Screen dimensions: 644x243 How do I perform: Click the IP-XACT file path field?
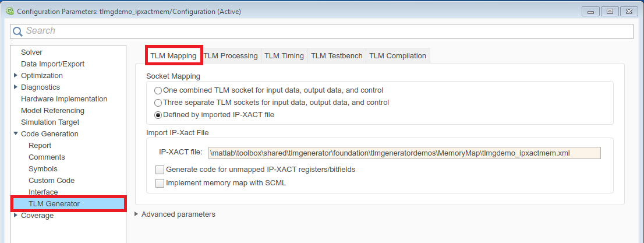click(x=404, y=153)
